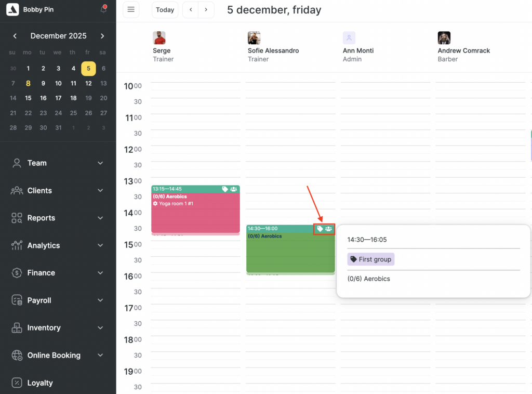This screenshot has width=532, height=394.
Task: Click the First group tag label
Action: (x=371, y=259)
